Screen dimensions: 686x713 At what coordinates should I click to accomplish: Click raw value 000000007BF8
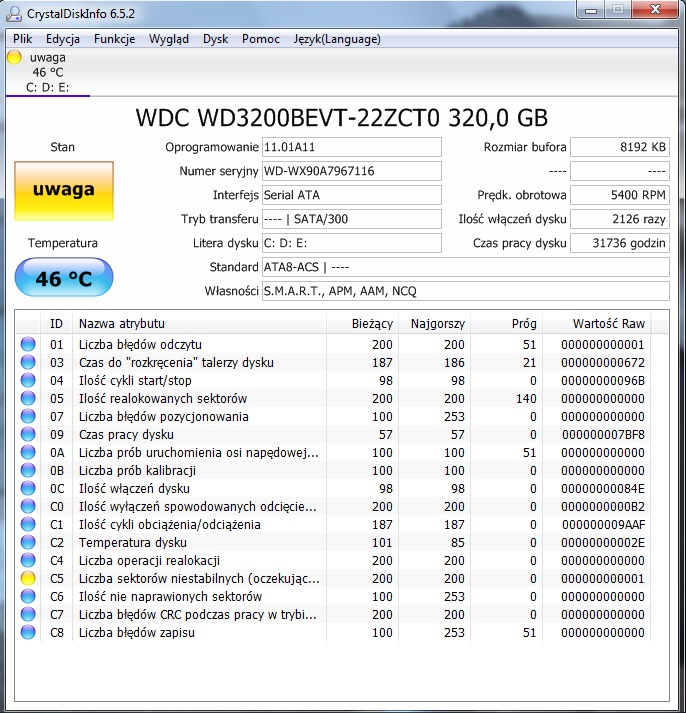pyautogui.click(x=603, y=435)
